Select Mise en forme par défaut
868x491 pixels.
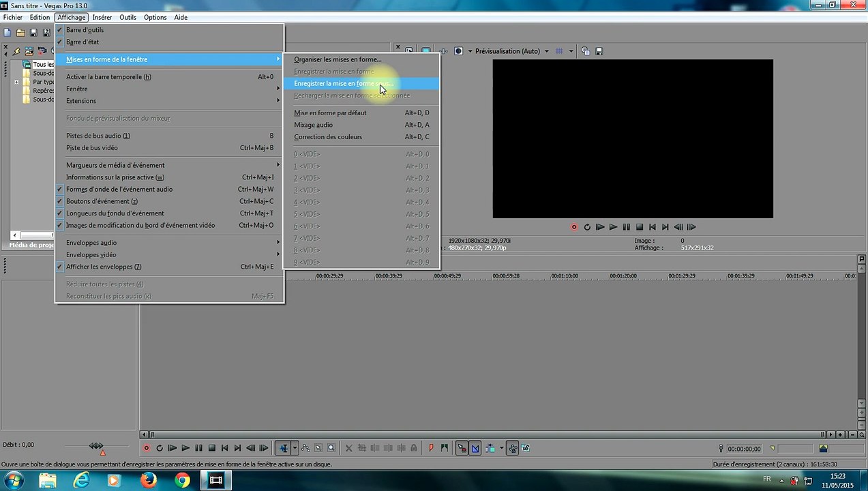361,113
